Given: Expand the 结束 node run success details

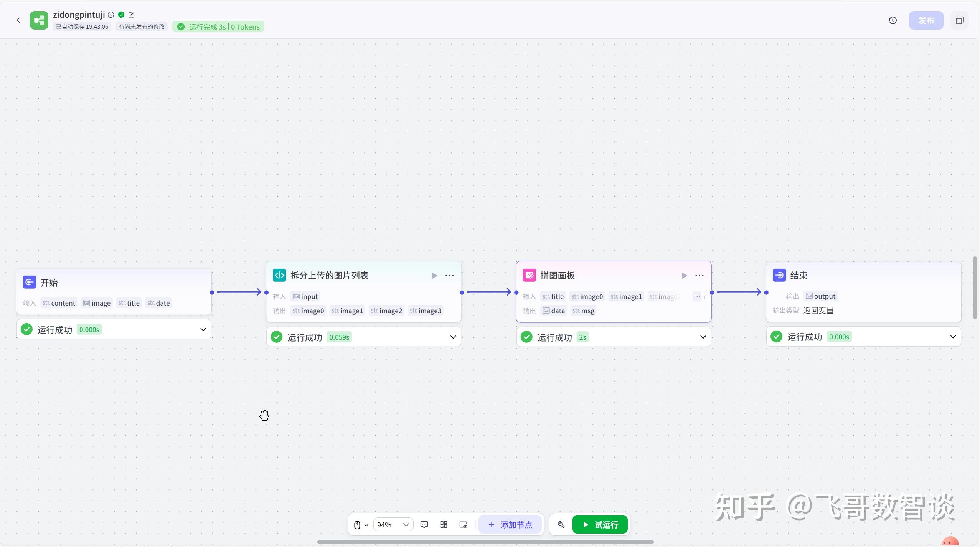Looking at the screenshot, I should pyautogui.click(x=953, y=337).
